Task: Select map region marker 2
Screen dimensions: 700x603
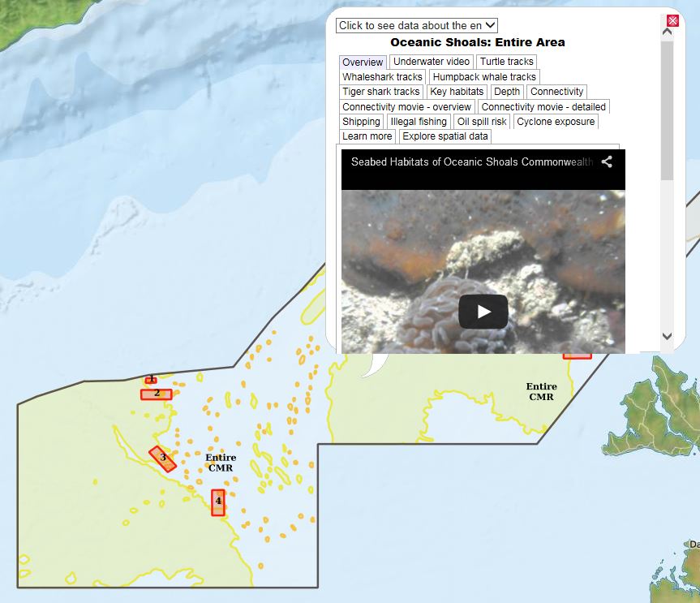Action: tap(157, 394)
